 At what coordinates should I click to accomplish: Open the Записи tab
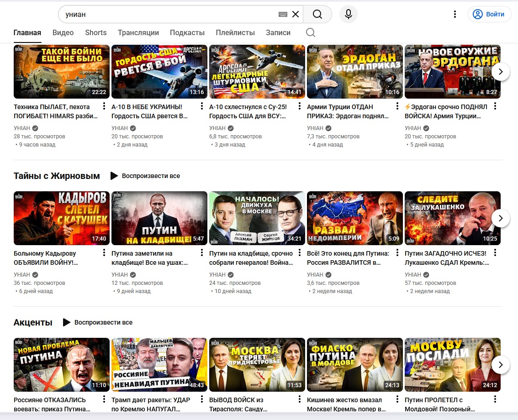pos(278,33)
